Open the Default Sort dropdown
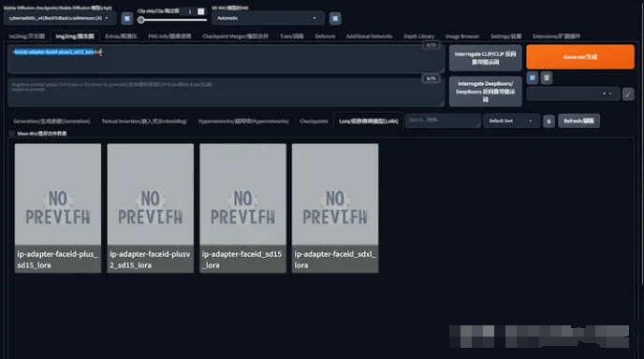Image resolution: width=644 pixels, height=359 pixels. (511, 121)
